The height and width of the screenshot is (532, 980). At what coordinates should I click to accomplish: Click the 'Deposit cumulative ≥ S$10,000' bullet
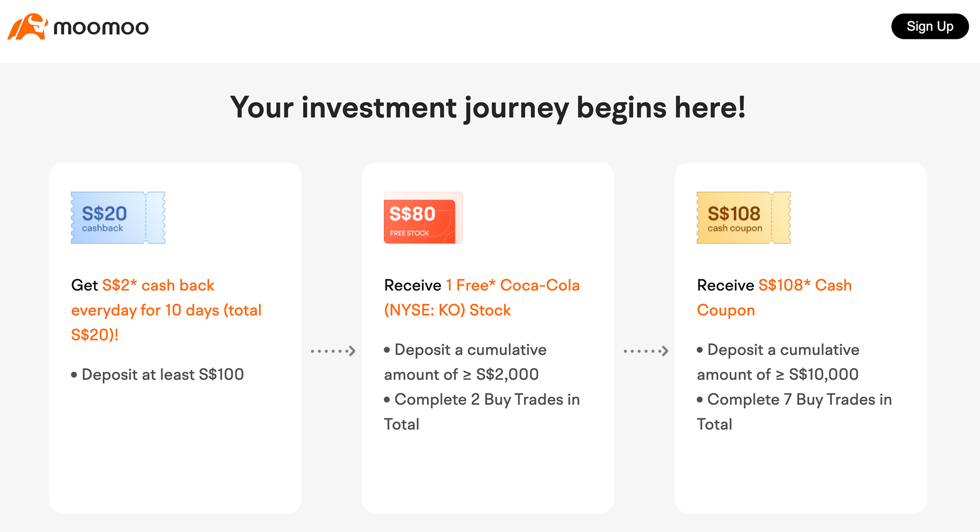(x=778, y=362)
